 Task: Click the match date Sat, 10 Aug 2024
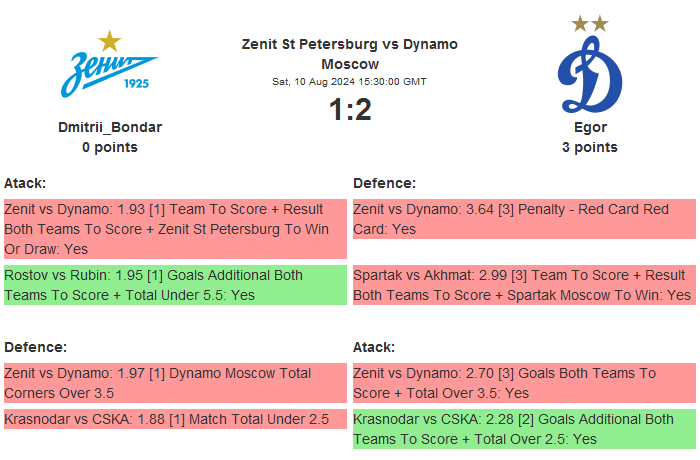click(349, 81)
